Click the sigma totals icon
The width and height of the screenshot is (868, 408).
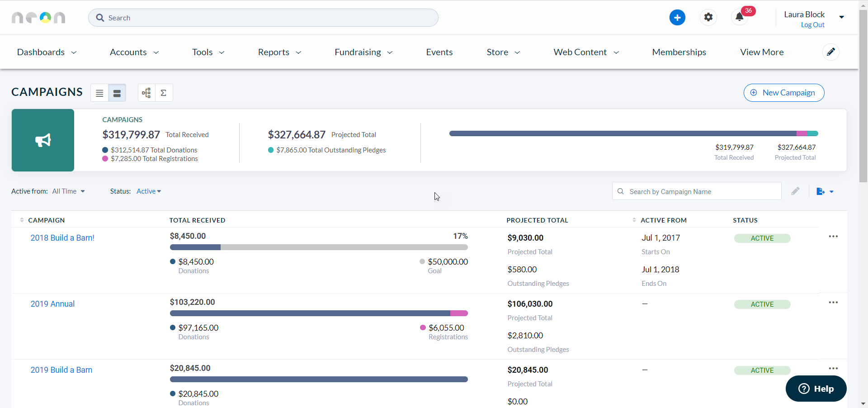click(164, 93)
